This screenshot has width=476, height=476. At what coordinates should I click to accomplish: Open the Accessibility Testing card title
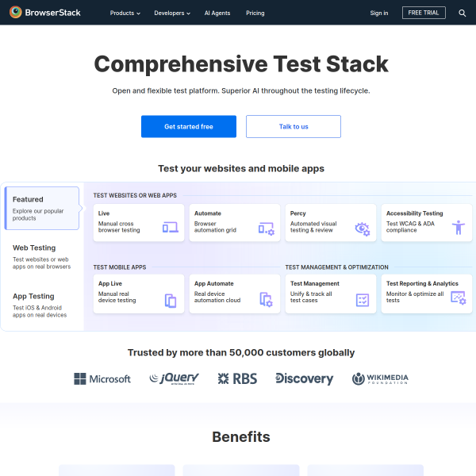pyautogui.click(x=414, y=213)
